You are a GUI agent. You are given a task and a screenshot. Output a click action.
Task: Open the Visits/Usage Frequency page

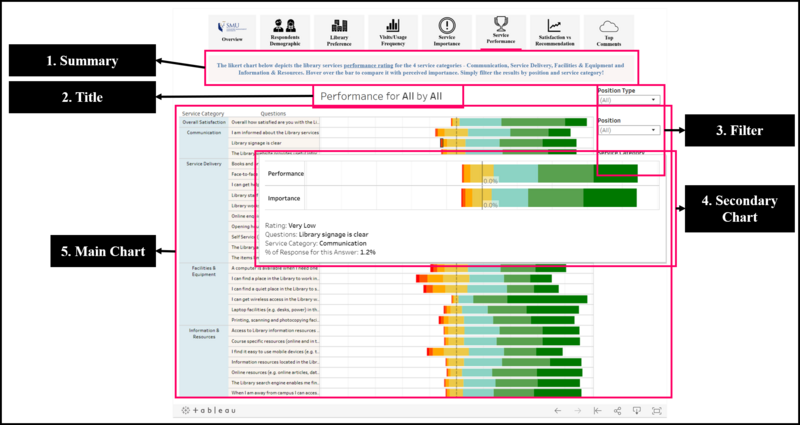pyautogui.click(x=393, y=30)
